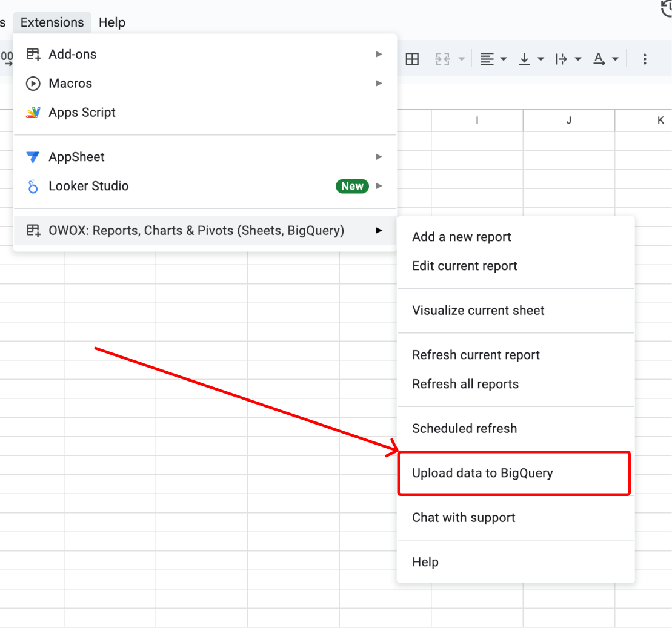Viewport: 672px width, 628px height.
Task: Open the Extensions menu
Action: [x=52, y=22]
